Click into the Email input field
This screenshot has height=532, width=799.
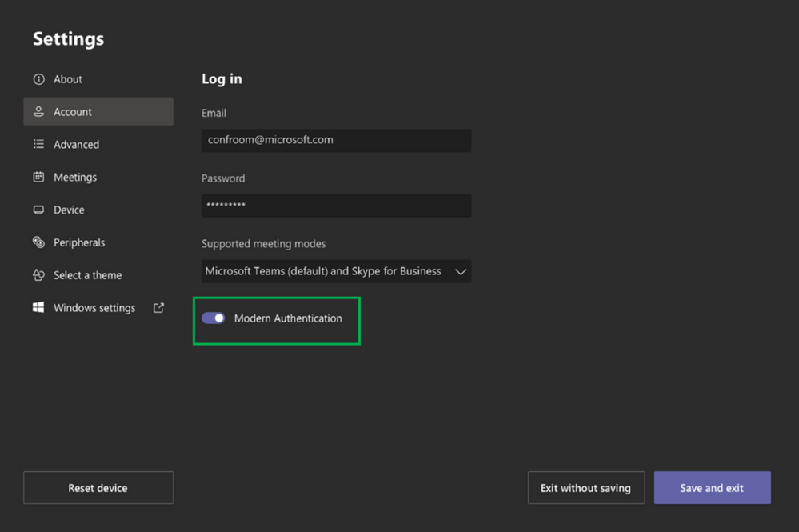(336, 141)
